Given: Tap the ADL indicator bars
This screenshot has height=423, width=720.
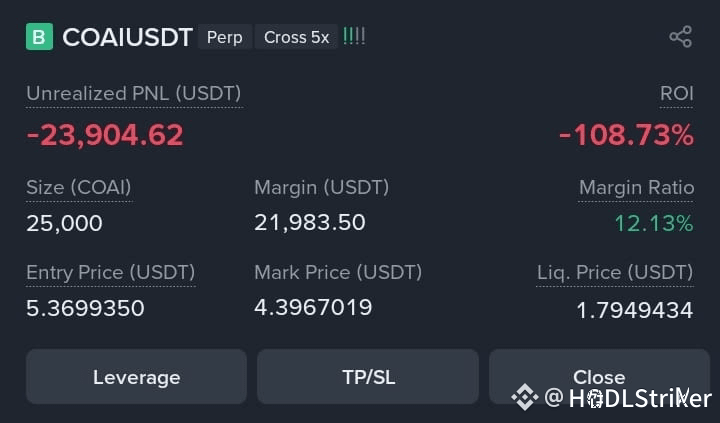Looking at the screenshot, I should [354, 36].
